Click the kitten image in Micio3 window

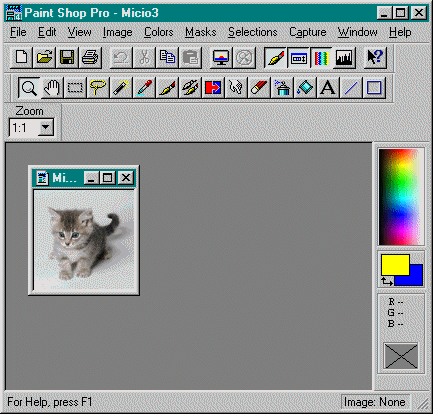[x=84, y=240]
